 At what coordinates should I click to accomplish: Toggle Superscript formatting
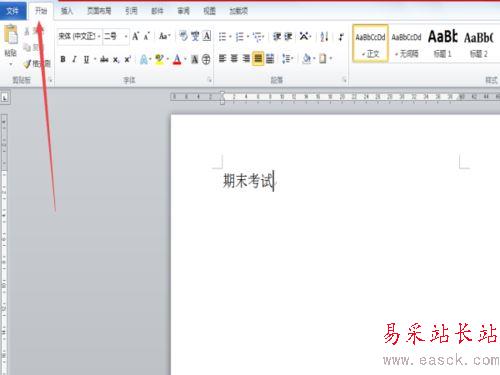point(127,59)
